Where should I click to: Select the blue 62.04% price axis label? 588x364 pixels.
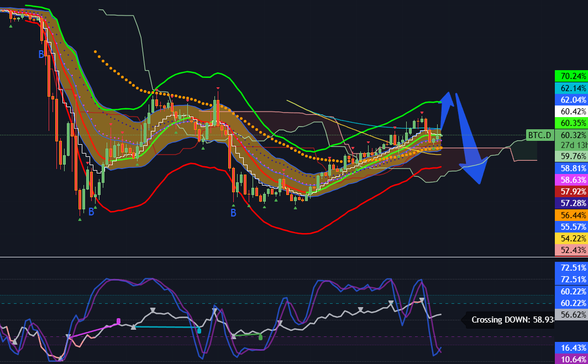coord(571,100)
